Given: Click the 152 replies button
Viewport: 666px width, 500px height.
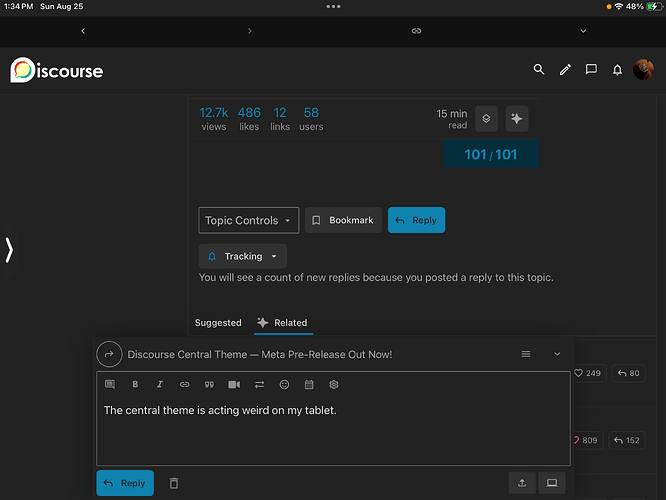Looking at the screenshot, I should (x=627, y=440).
